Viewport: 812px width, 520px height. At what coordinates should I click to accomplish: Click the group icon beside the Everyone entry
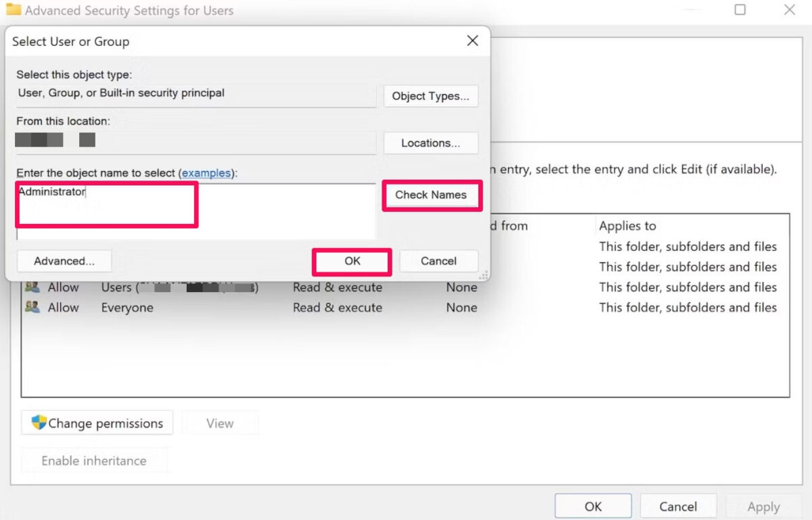click(x=33, y=307)
